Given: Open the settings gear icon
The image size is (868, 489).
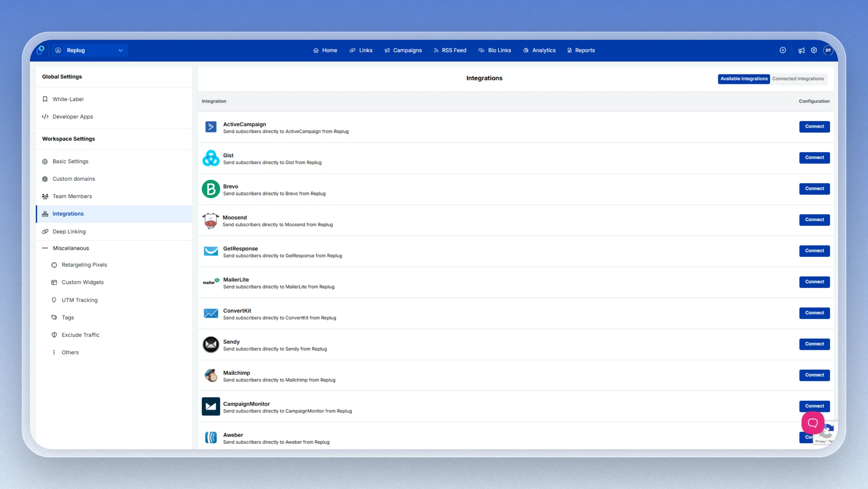Looking at the screenshot, I should tap(814, 50).
